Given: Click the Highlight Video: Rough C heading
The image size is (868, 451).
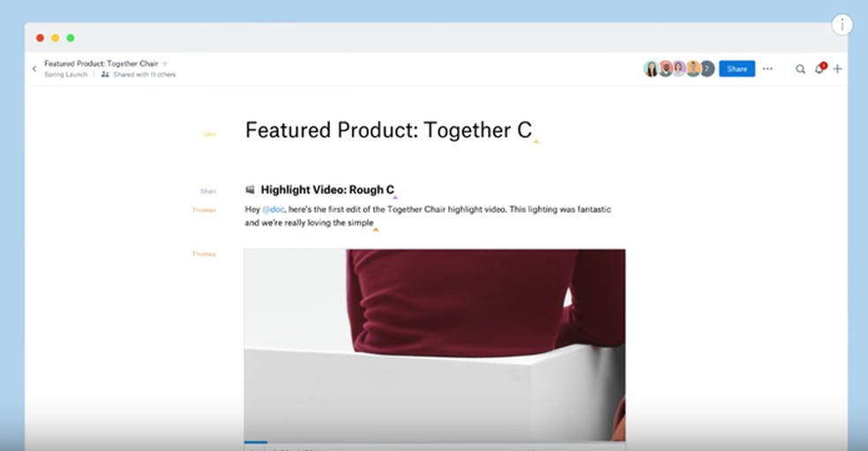Looking at the screenshot, I should coord(328,190).
